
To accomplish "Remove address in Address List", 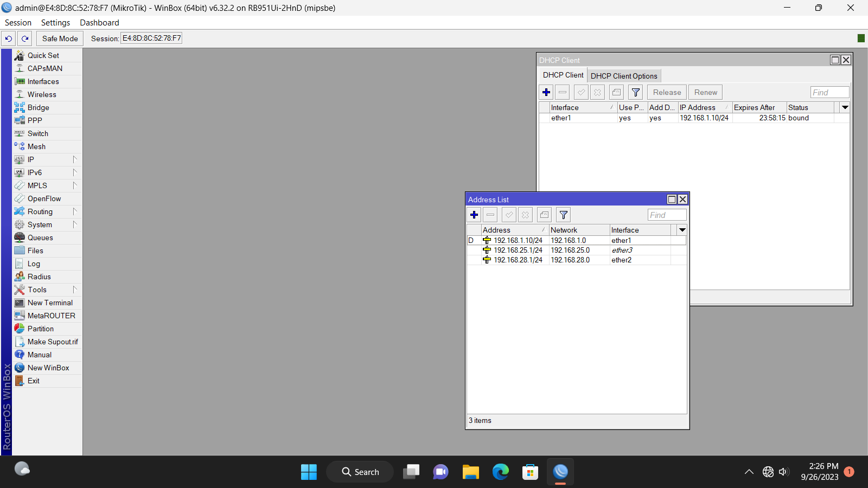I will [x=490, y=215].
